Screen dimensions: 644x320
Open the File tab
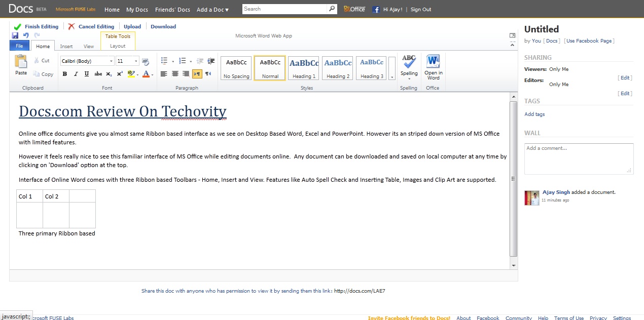tap(20, 46)
